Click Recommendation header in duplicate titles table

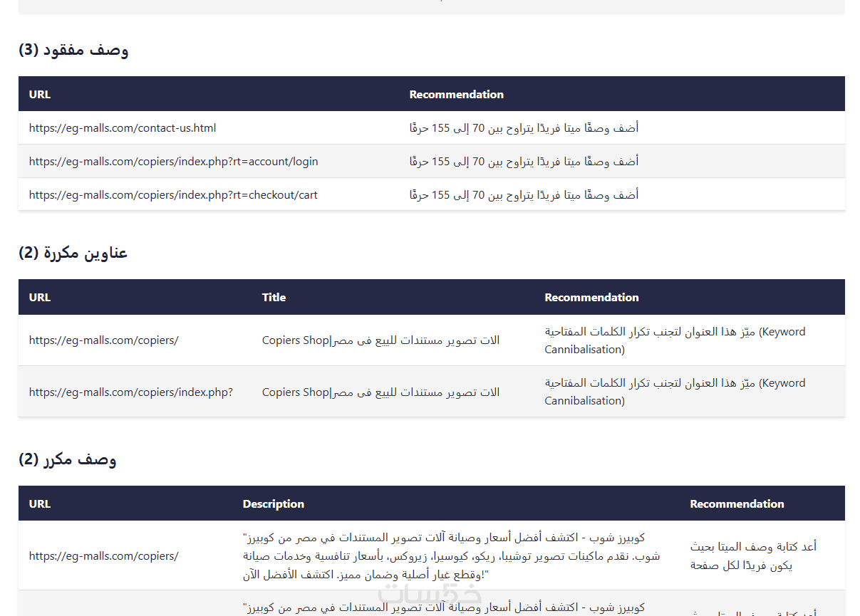point(591,297)
